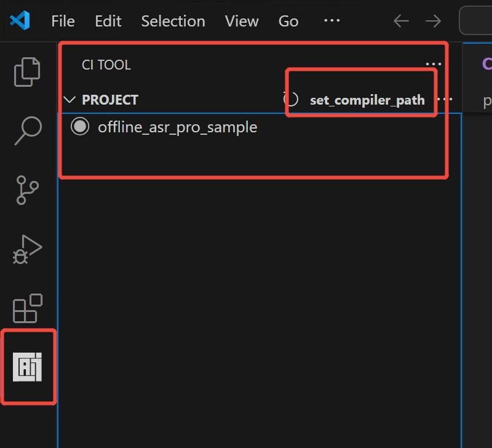Open PROJECT section more actions menu
The height and width of the screenshot is (448, 492).
click(x=444, y=100)
